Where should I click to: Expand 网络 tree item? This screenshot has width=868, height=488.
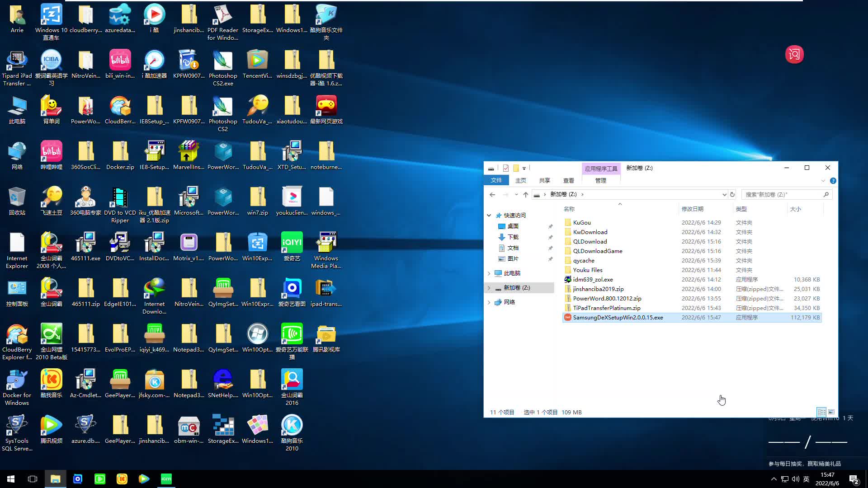(489, 301)
